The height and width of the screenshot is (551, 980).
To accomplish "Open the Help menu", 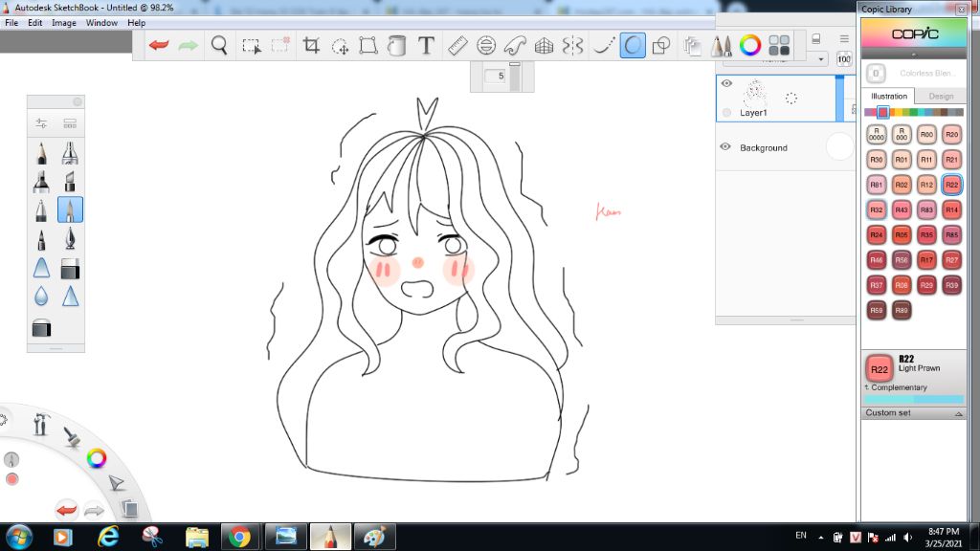I will click(x=136, y=23).
